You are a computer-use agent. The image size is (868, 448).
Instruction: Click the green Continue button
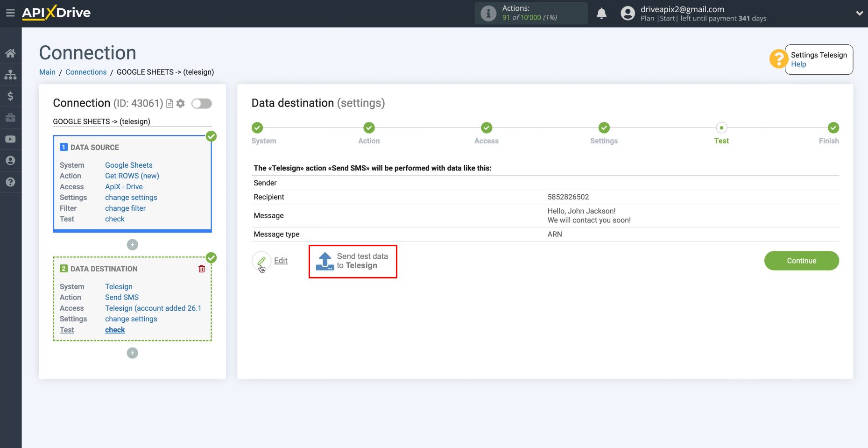[x=801, y=261]
